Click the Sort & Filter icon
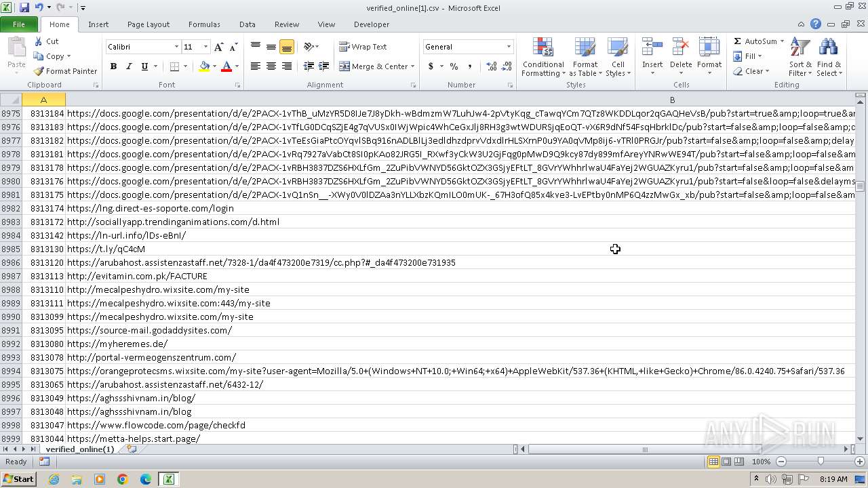 (800, 47)
